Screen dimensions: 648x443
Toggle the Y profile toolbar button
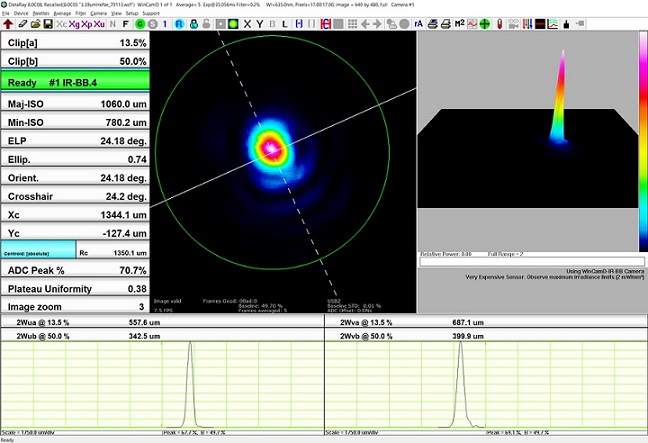[x=259, y=24]
